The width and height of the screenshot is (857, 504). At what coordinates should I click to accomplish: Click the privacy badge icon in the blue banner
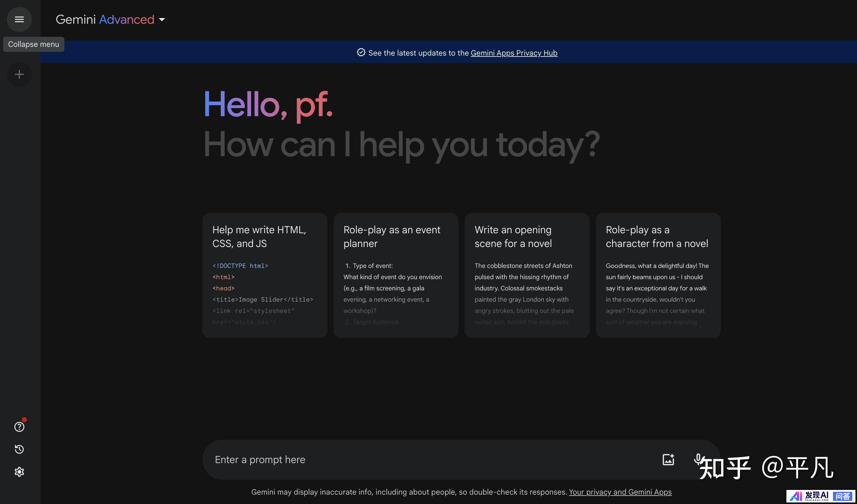[361, 52]
